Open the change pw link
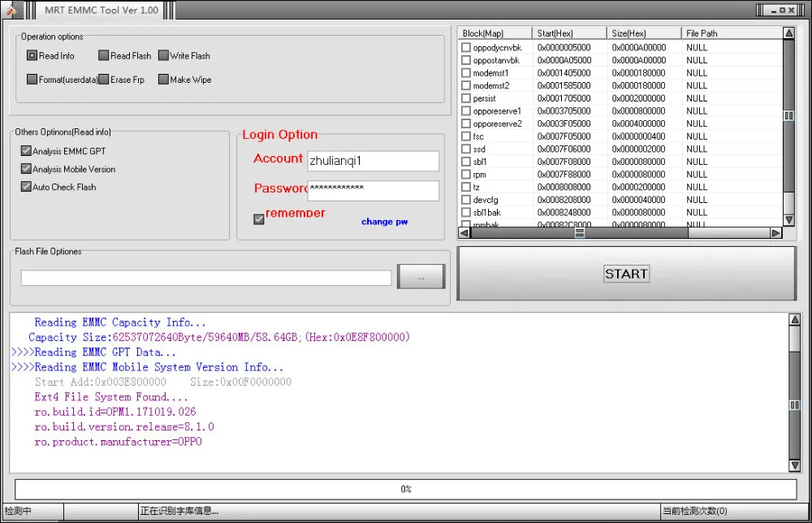812x523 pixels. 384,221
